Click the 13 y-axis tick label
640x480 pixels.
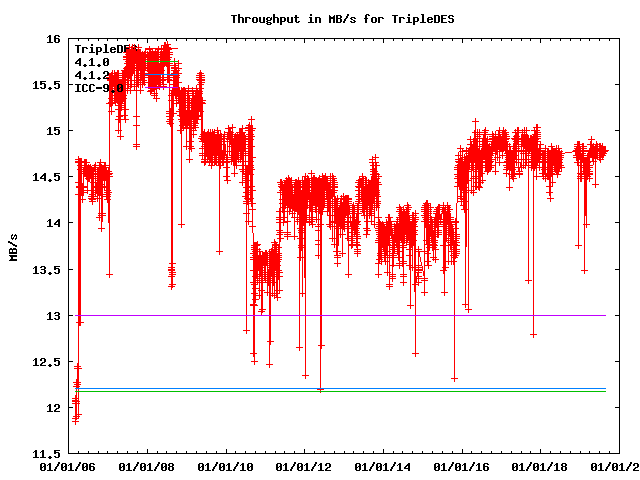[52, 316]
